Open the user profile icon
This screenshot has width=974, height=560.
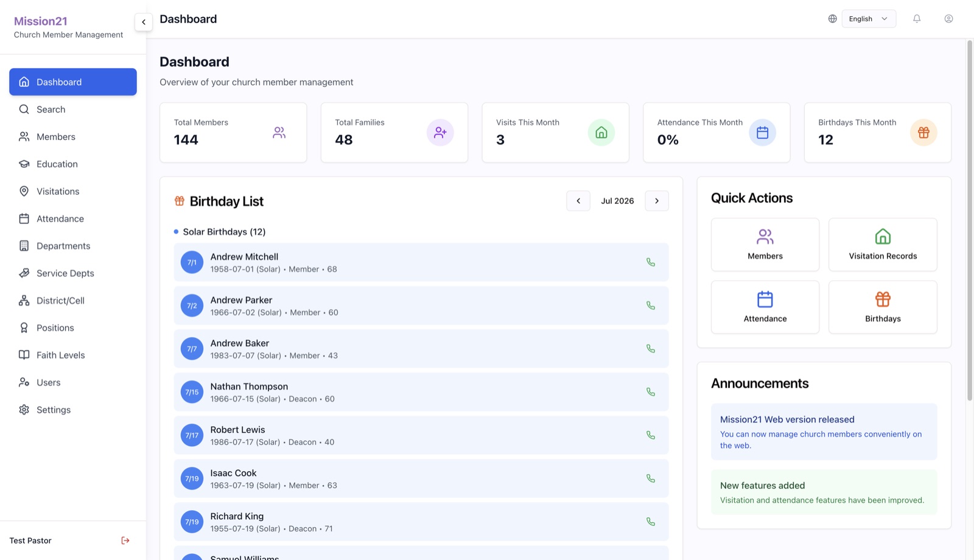[x=948, y=19]
